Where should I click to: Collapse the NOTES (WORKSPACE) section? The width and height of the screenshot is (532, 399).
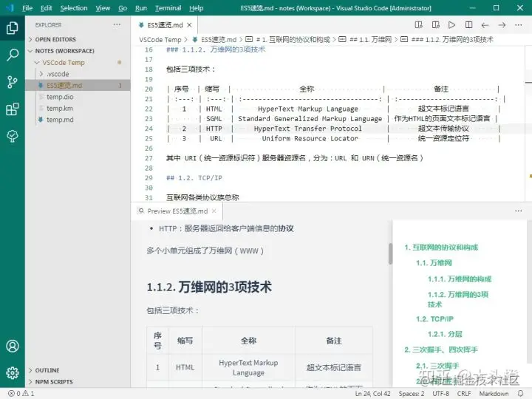[x=64, y=51]
